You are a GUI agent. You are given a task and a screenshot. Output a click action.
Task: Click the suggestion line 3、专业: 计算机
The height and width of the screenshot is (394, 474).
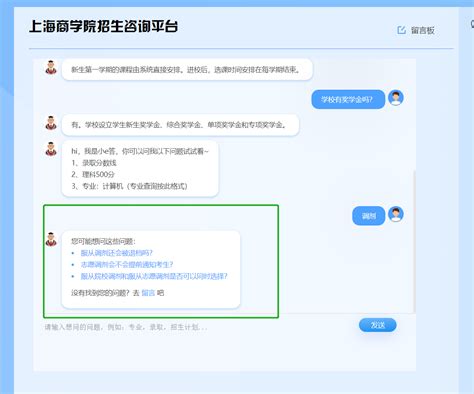point(129,186)
